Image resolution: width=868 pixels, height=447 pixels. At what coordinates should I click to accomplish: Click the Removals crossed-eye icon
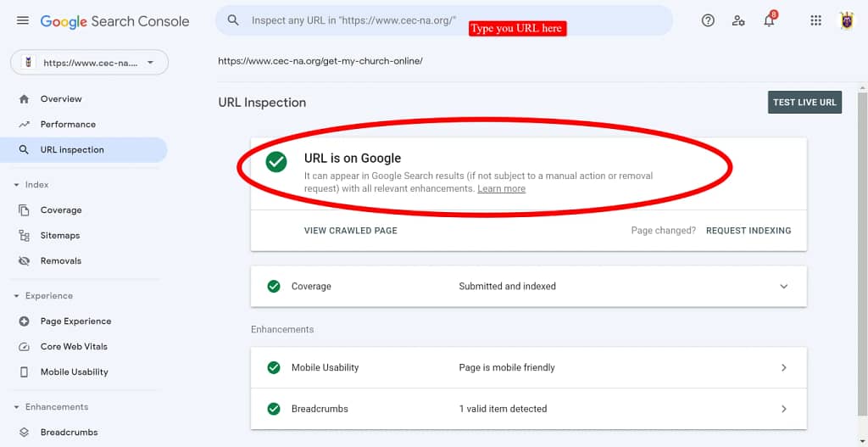tap(24, 261)
